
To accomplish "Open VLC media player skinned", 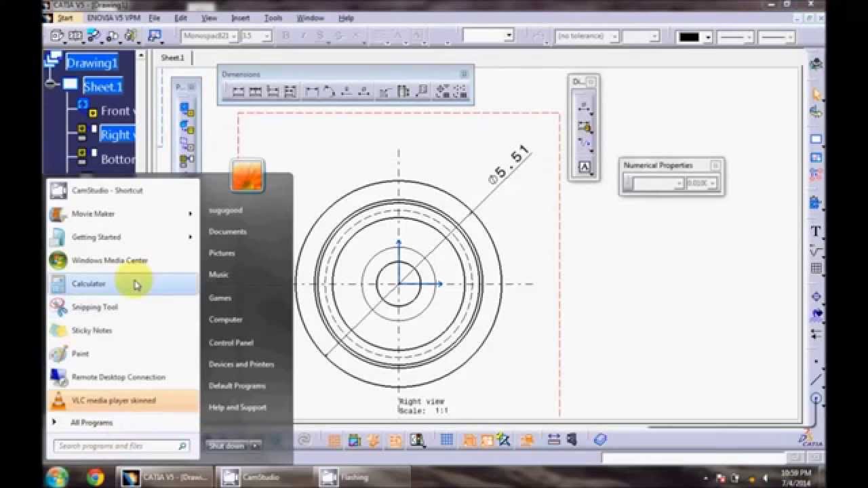I will (123, 401).
